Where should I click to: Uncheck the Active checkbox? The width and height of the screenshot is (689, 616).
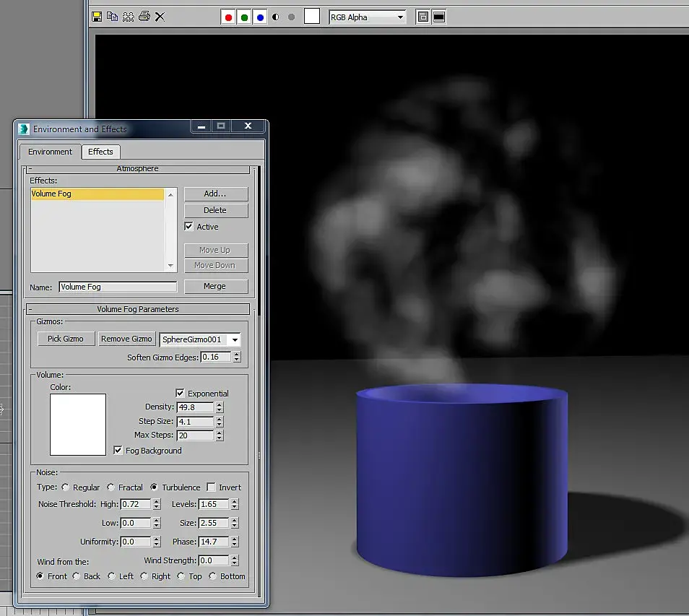[189, 227]
